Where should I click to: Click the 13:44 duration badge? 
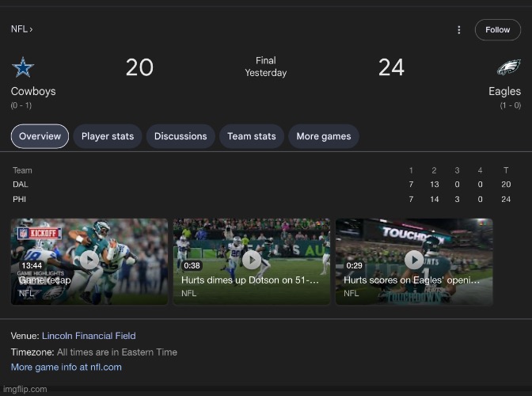click(x=32, y=265)
